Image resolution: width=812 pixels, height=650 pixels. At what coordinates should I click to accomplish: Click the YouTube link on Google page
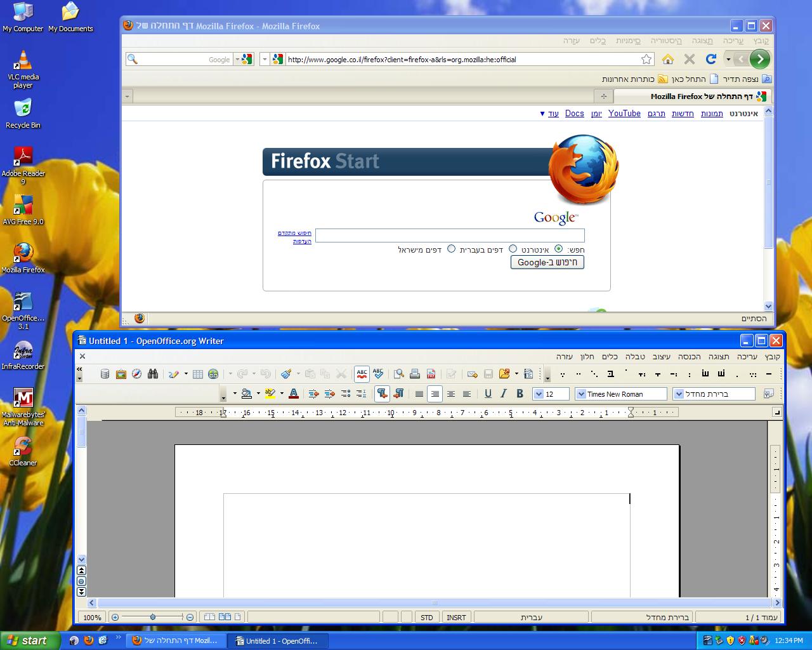pyautogui.click(x=624, y=114)
